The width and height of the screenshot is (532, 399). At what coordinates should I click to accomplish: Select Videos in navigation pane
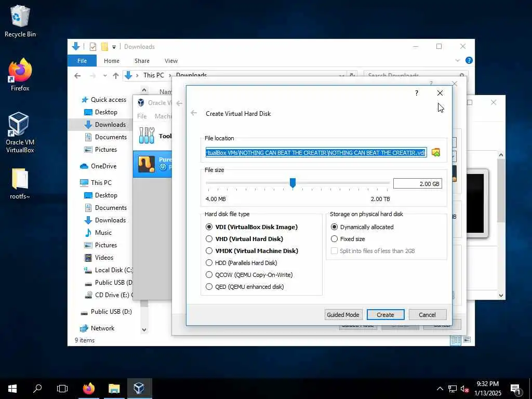tap(99, 258)
